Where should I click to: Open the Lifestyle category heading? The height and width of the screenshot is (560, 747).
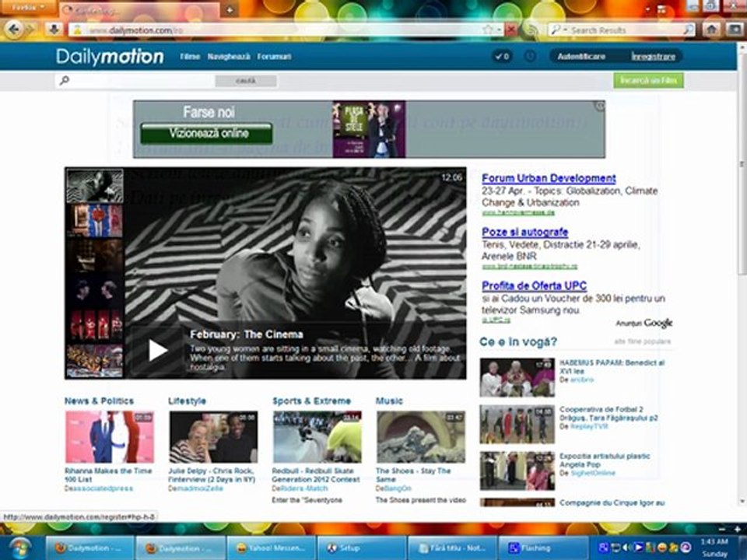(x=187, y=401)
